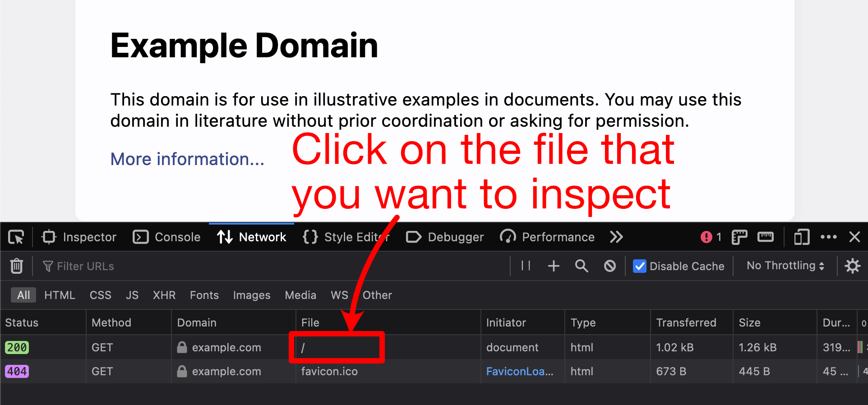This screenshot has height=405, width=868.
Task: Toggle rulers icon in devtools toolbar
Action: pyautogui.click(x=766, y=237)
